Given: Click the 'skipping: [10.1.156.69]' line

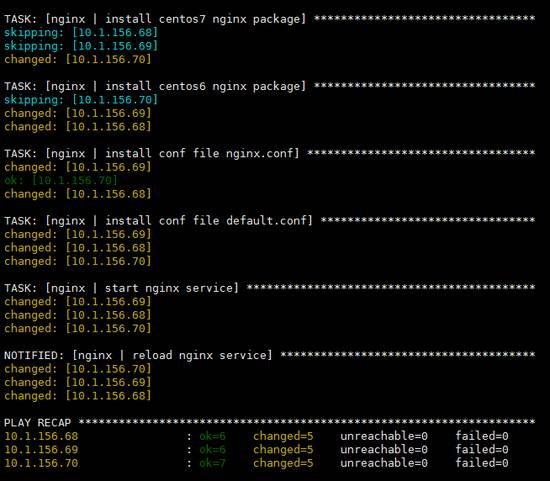Looking at the screenshot, I should click(x=81, y=46).
